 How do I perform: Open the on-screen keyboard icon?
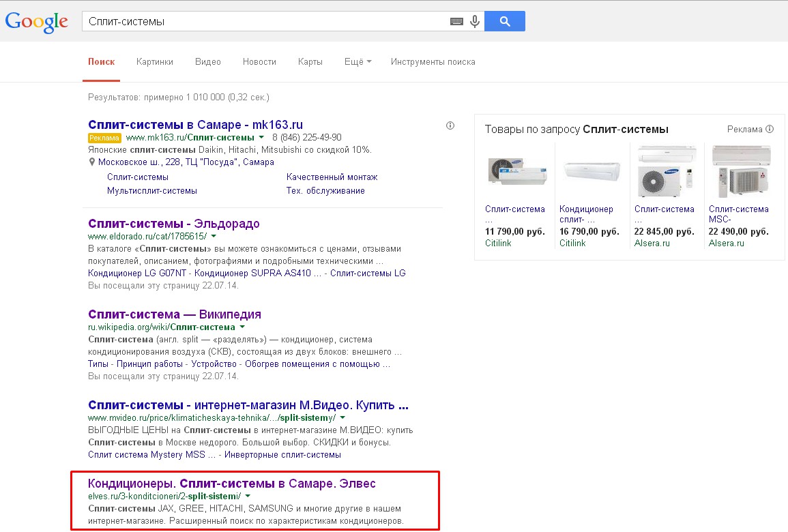click(456, 22)
